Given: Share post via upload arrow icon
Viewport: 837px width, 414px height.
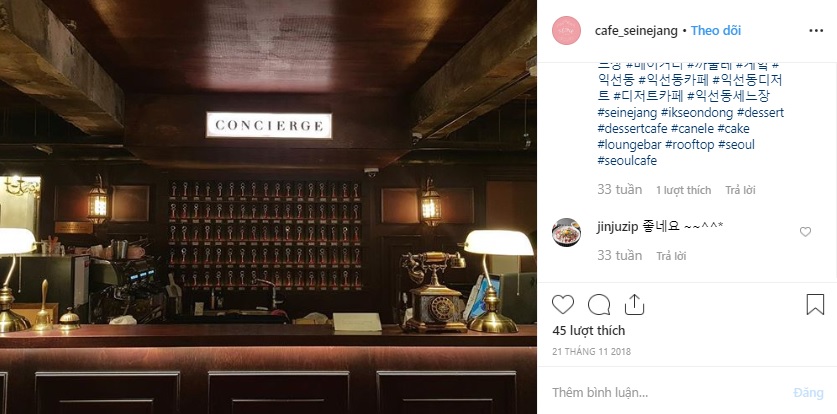Looking at the screenshot, I should pos(634,305).
